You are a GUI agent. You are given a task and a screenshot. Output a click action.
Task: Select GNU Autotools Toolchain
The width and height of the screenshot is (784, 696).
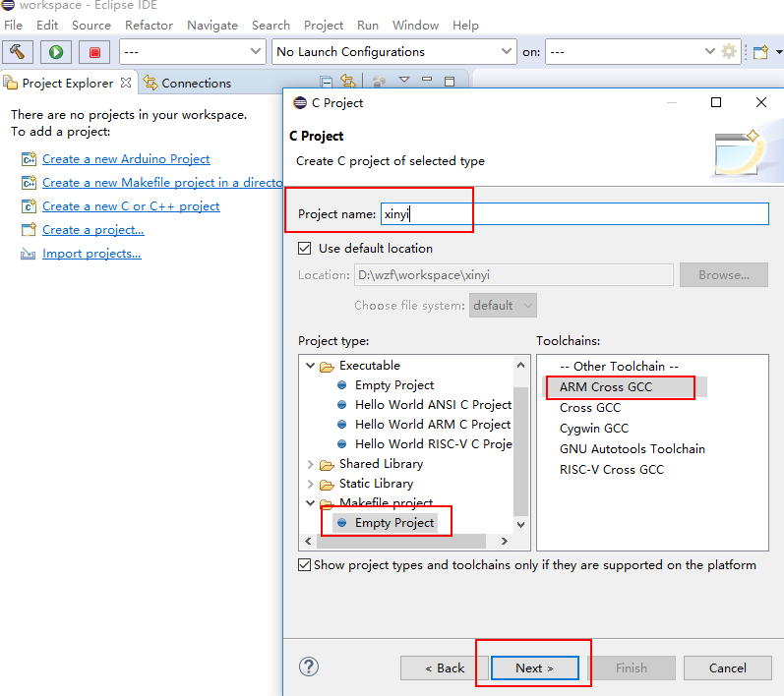pyautogui.click(x=632, y=448)
